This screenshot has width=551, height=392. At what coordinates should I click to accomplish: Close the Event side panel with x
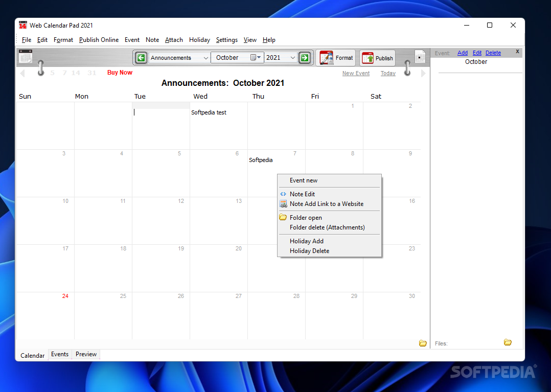point(517,51)
